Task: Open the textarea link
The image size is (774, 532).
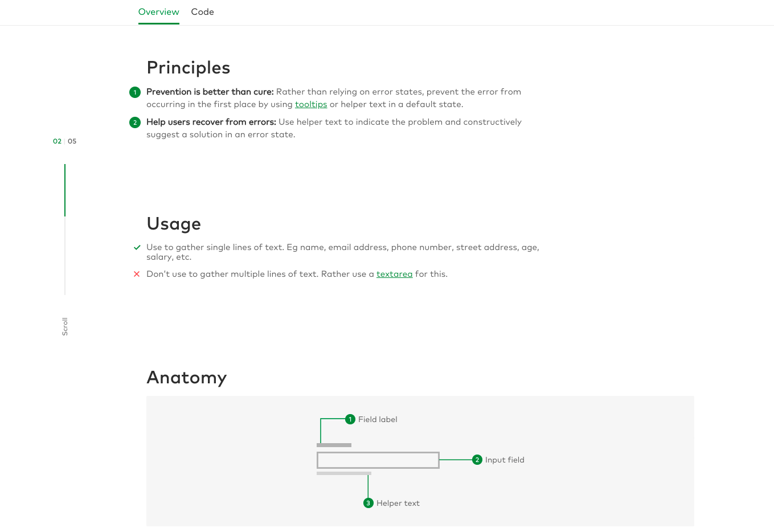Action: [394, 274]
